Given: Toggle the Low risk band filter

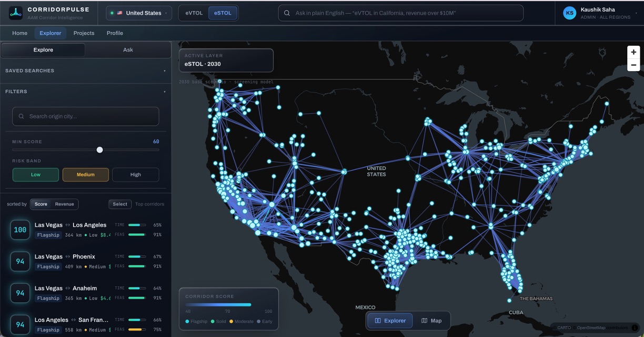Looking at the screenshot, I should [36, 175].
